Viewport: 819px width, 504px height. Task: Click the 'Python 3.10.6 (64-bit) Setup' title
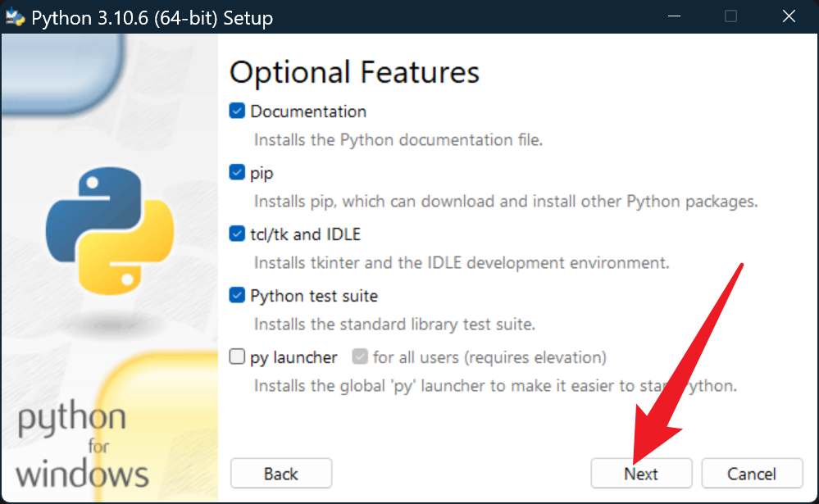click(x=152, y=18)
